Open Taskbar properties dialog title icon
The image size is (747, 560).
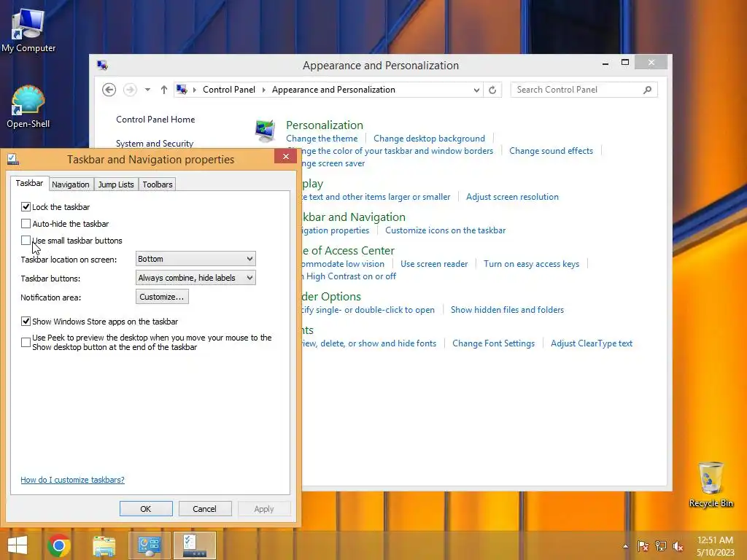pos(13,159)
